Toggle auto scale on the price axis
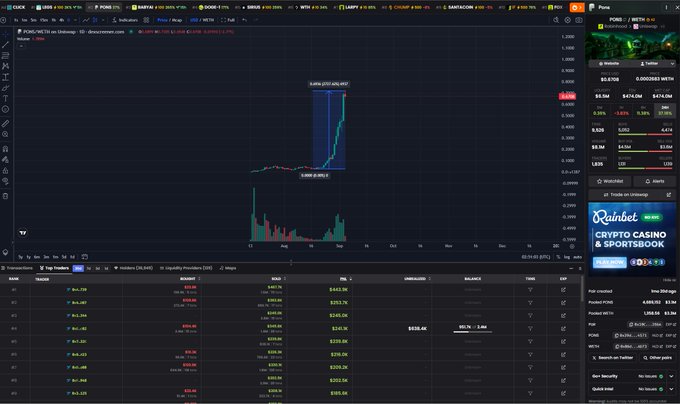This screenshot has width=680, height=404. click(x=577, y=257)
